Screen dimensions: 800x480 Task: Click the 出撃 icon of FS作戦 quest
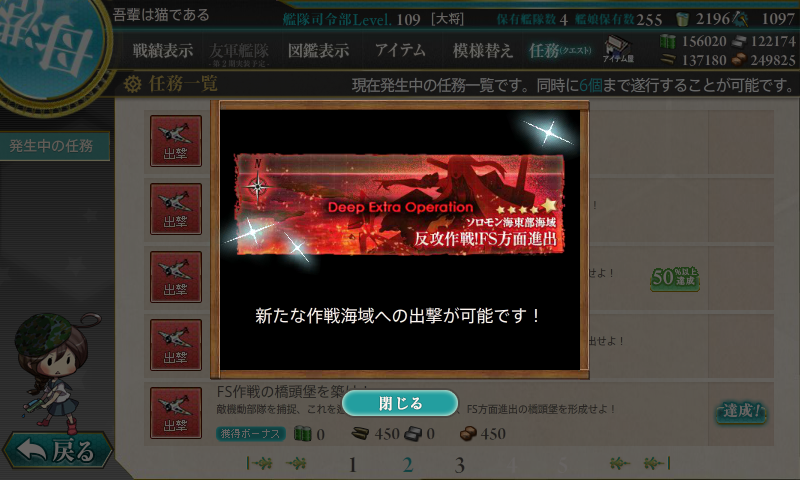[176, 413]
